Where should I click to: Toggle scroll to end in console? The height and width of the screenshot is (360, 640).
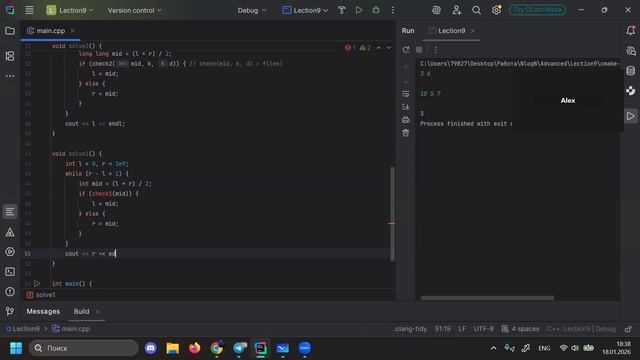click(x=405, y=107)
